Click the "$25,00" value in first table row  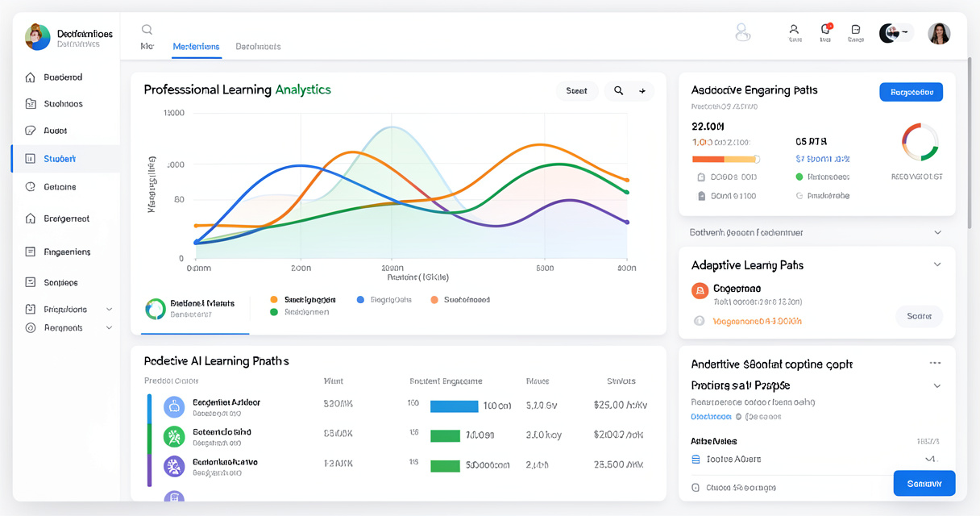(x=621, y=406)
